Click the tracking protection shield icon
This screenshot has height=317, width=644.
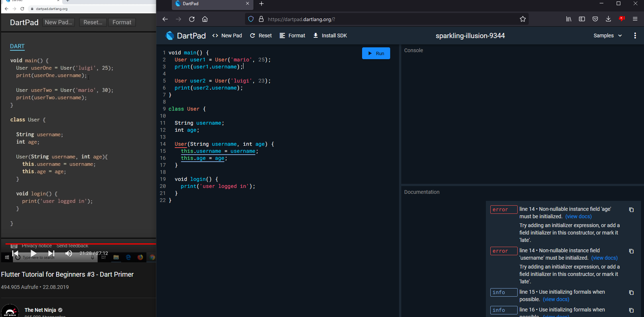pos(251,19)
